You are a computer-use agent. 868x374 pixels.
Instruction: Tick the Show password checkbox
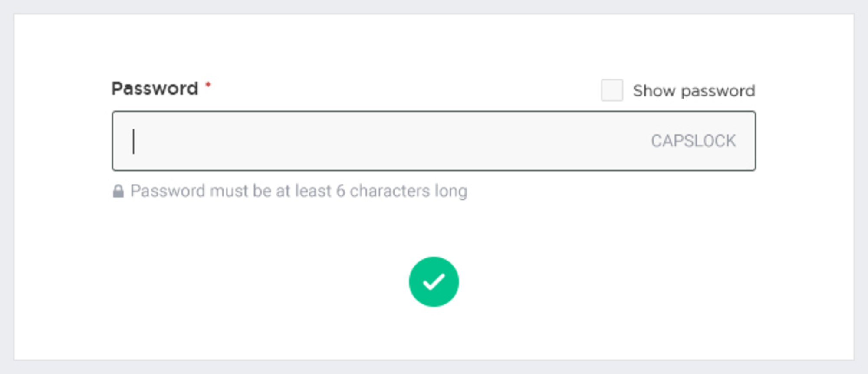(x=612, y=90)
